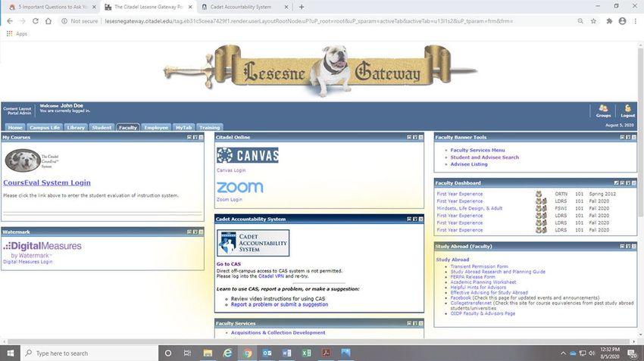This screenshot has width=644, height=361.
Task: Open a new browser tab with plus button
Action: (302, 7)
